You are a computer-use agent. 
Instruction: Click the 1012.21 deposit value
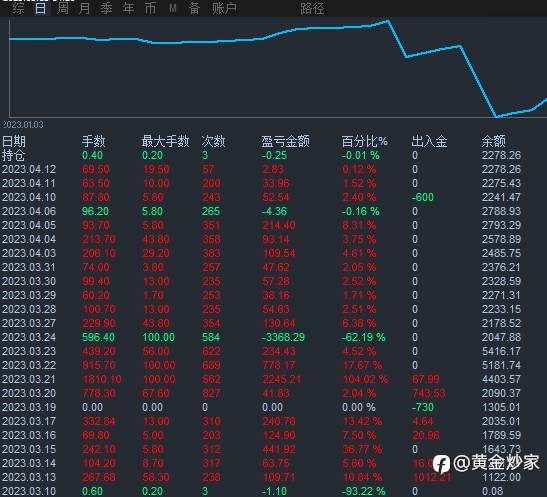432,477
